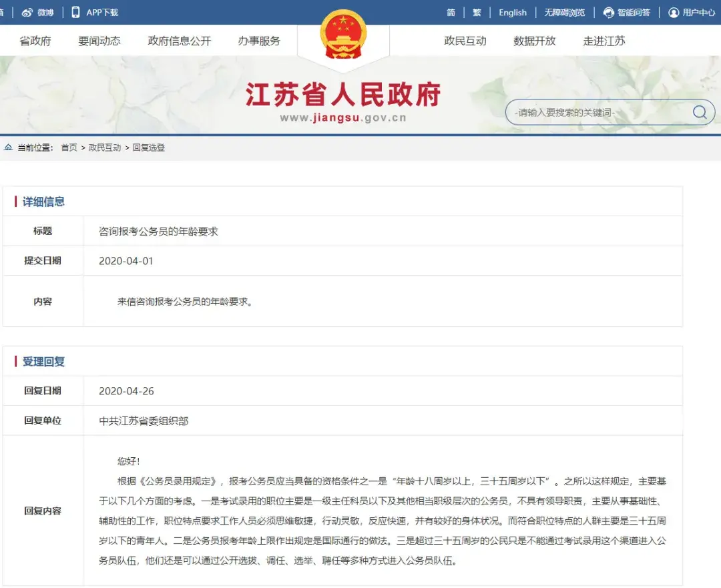Click 首页 in the breadcrumb trail
The image size is (721, 588).
(x=69, y=148)
